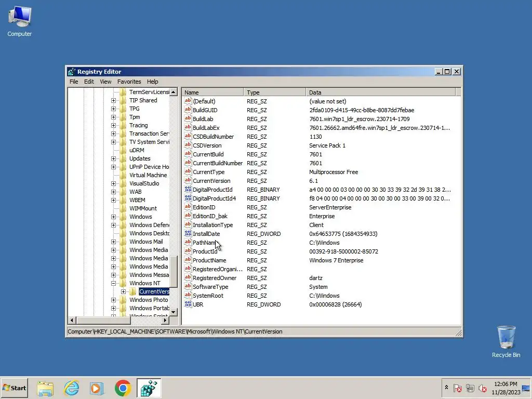Click the tree pane scroll up arrow
Image resolution: width=532 pixels, height=399 pixels.
tap(174, 92)
